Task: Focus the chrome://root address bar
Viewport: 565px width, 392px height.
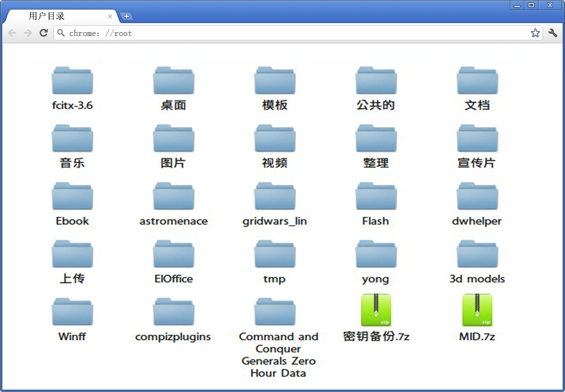Action: point(298,33)
